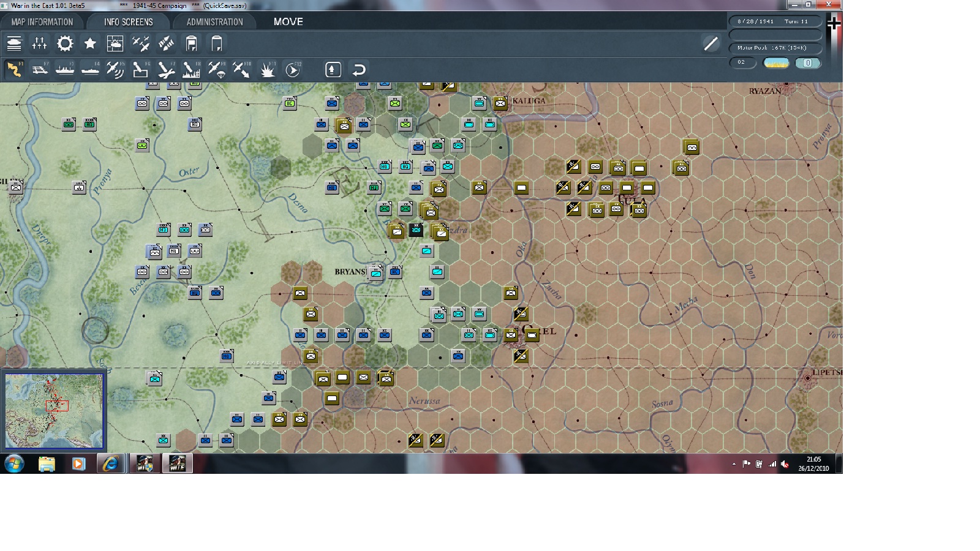Screen dimensions: 980x551
Task: Click the undo move arrow button
Action: [359, 69]
